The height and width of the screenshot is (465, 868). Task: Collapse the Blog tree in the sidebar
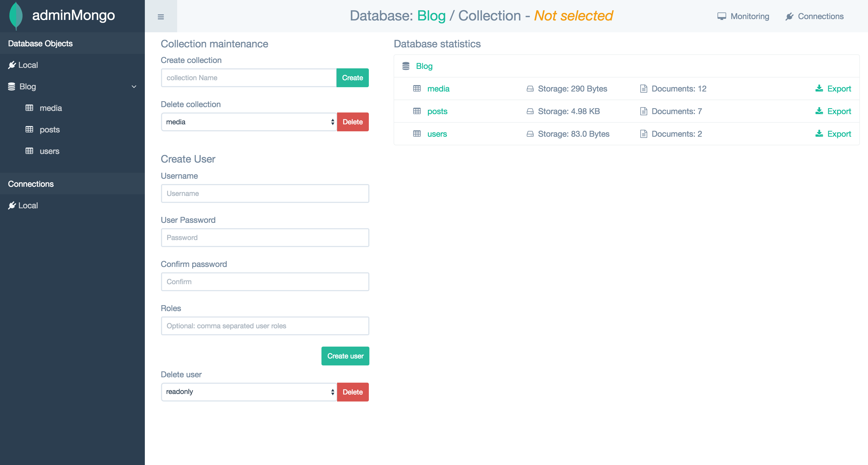coord(134,87)
